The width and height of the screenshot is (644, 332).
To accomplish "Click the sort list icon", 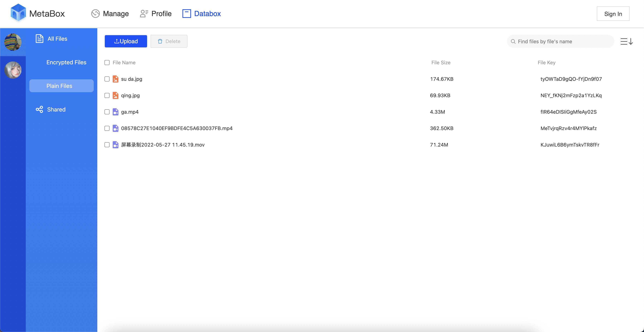I will 626,41.
